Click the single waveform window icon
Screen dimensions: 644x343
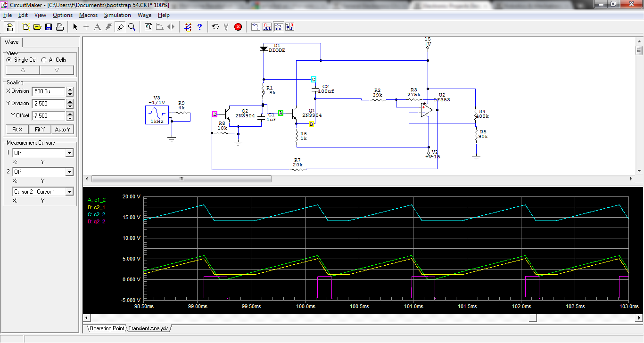[267, 27]
